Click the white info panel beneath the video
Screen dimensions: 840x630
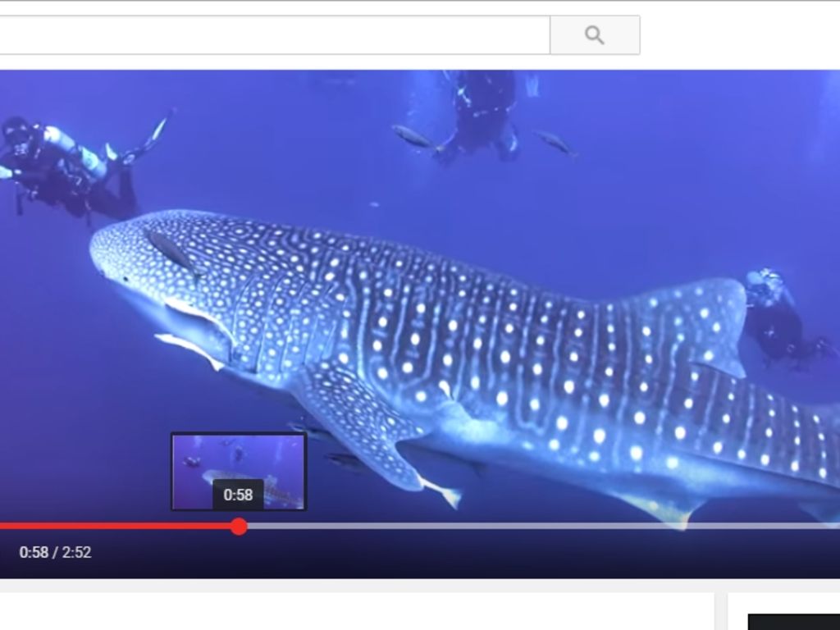pyautogui.click(x=353, y=611)
